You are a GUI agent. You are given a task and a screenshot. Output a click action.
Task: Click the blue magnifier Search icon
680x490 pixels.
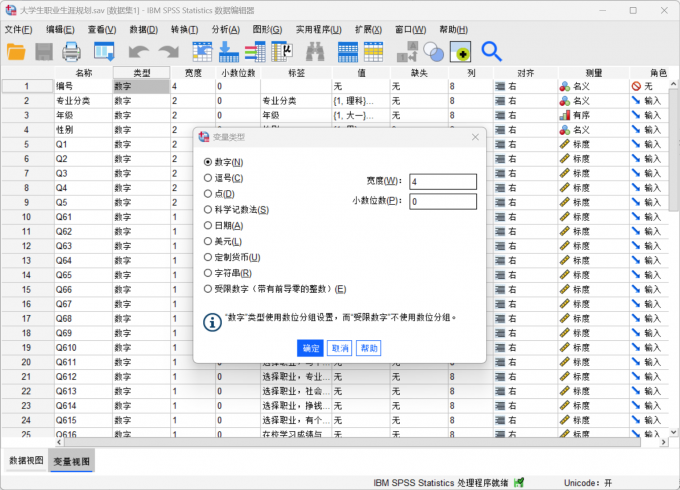tap(491, 51)
